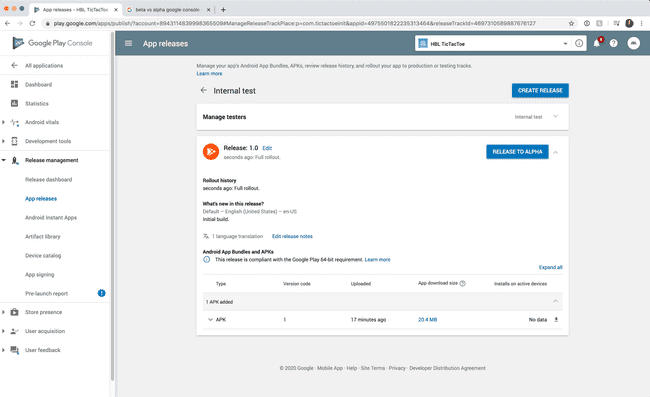The width and height of the screenshot is (650, 397).
Task: Open the Chrome three-dot menu
Action: 641,24
